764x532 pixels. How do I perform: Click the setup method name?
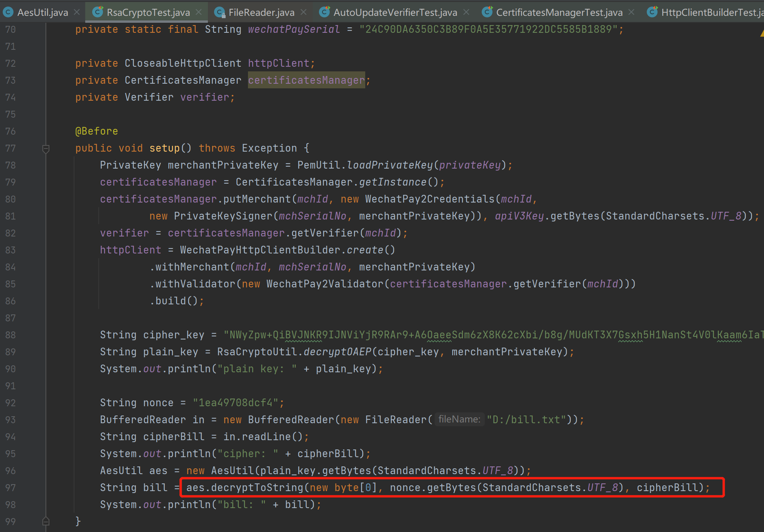click(x=165, y=148)
